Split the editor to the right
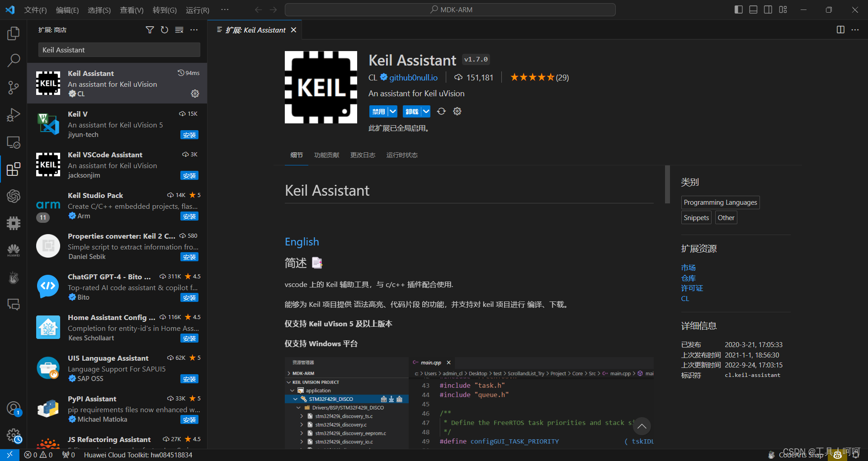The width and height of the screenshot is (868, 461). (x=840, y=30)
